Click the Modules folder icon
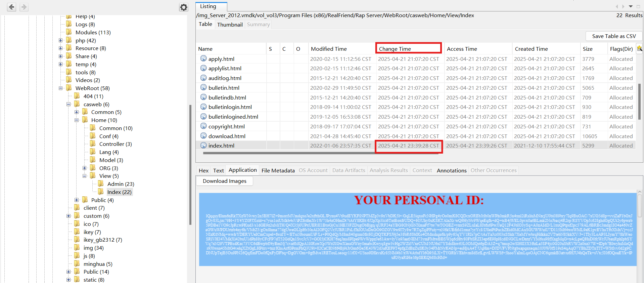The height and width of the screenshot is (283, 644). tap(69, 32)
